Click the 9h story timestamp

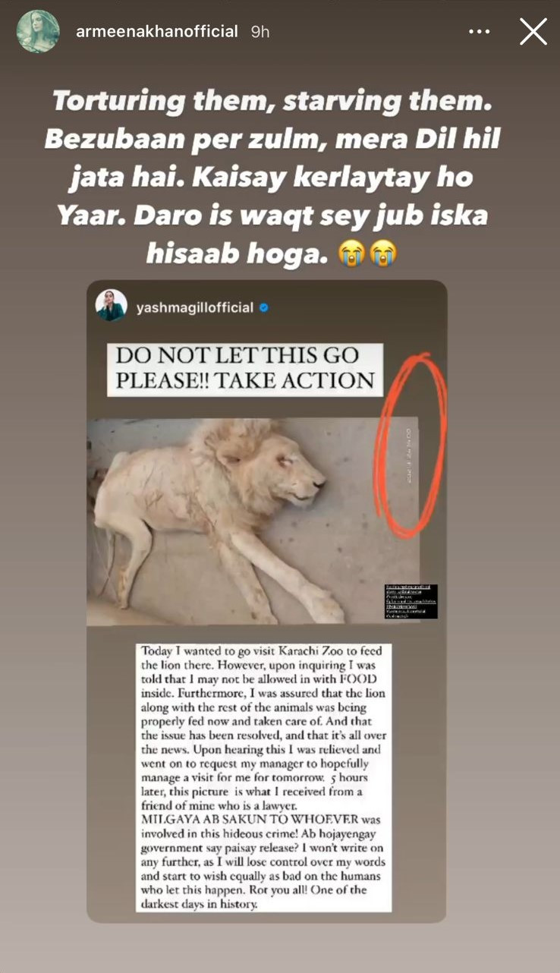tap(260, 32)
